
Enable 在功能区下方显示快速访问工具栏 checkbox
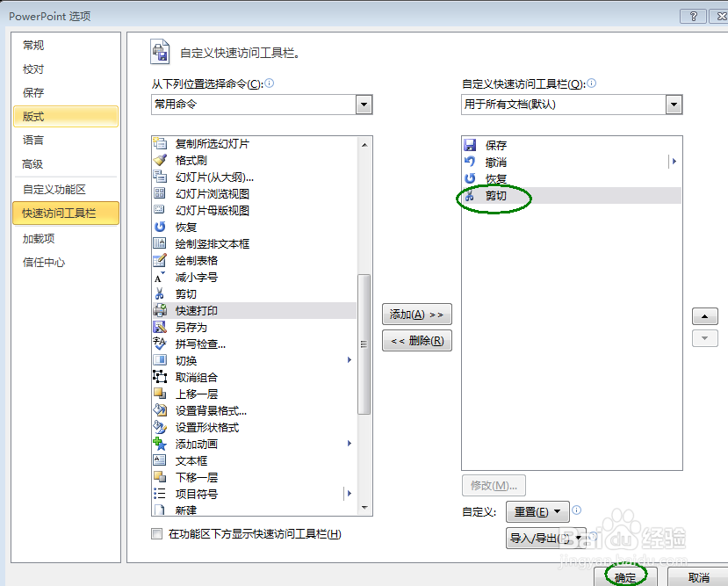point(157,534)
